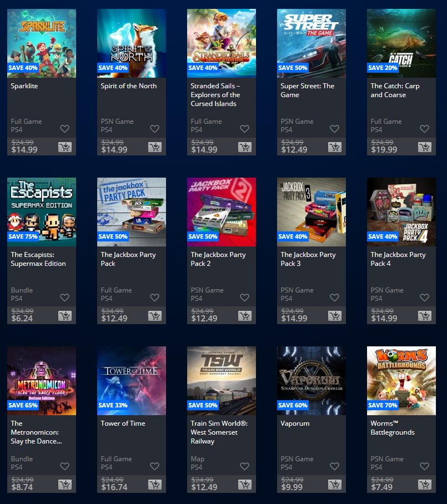Toggle heart on The Metronomicon bundle
447x504 pixels.
click(x=64, y=466)
